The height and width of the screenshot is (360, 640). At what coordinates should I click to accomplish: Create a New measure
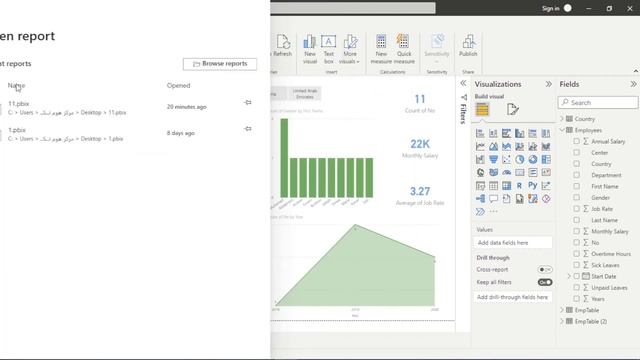[x=381, y=49]
